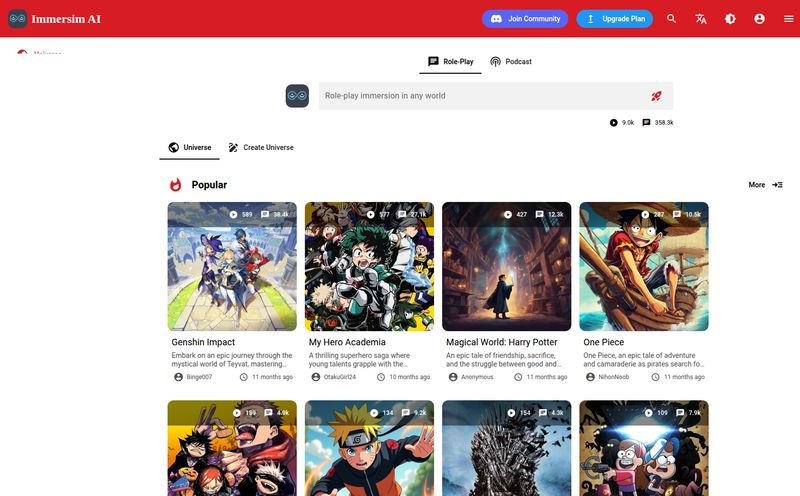Screen dimensions: 800x496
Task: Click the 9.0k play count icon
Action: (614, 122)
